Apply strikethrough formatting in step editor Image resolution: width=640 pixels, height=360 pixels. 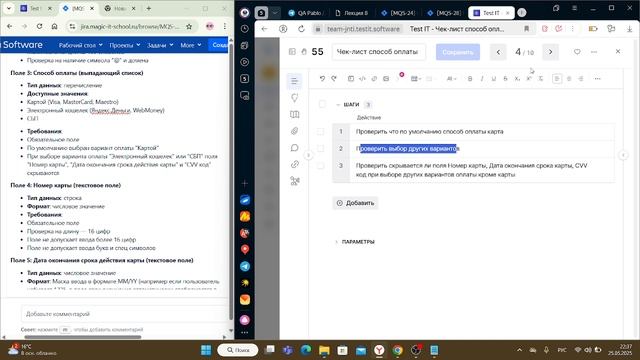[505, 78]
